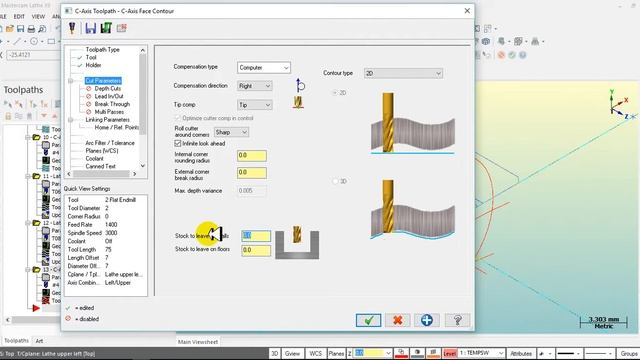Collapse the Cut Parameters tree node

point(71,81)
